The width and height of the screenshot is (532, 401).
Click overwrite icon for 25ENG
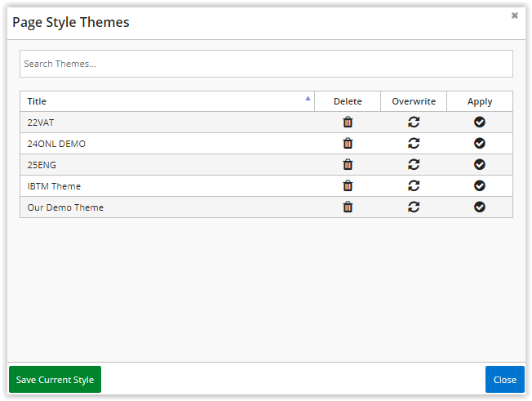pyautogui.click(x=414, y=164)
